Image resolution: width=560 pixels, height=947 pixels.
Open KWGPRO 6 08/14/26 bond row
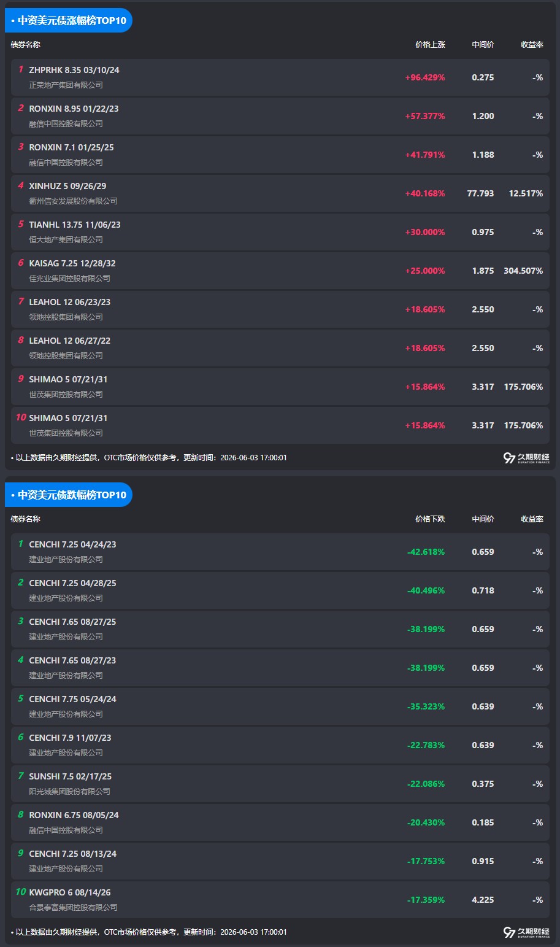(x=280, y=900)
